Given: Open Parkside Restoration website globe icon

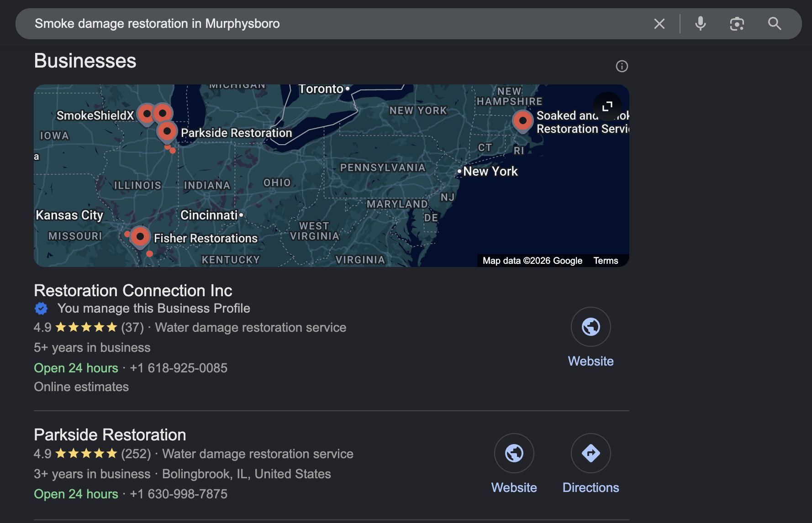Looking at the screenshot, I should [x=514, y=453].
